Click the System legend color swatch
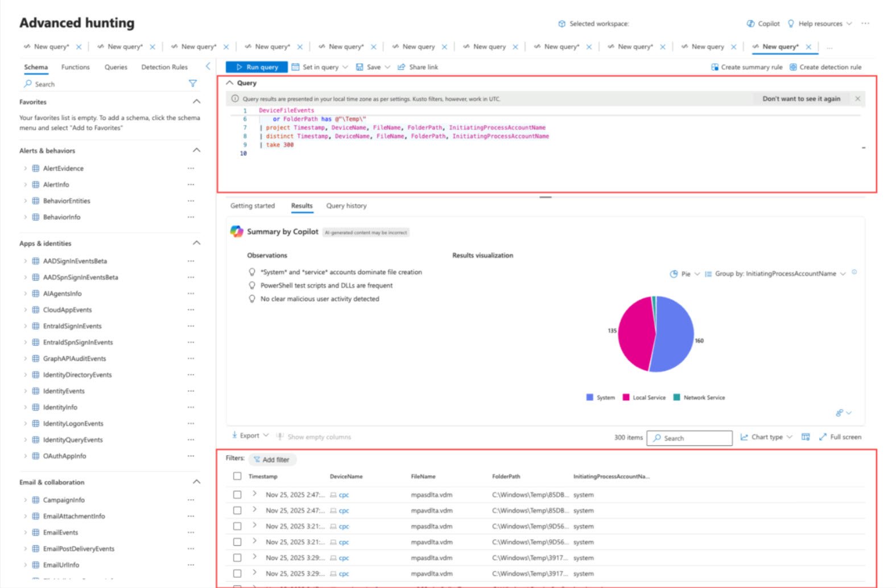Viewport: 896px width, 588px height. (590, 397)
